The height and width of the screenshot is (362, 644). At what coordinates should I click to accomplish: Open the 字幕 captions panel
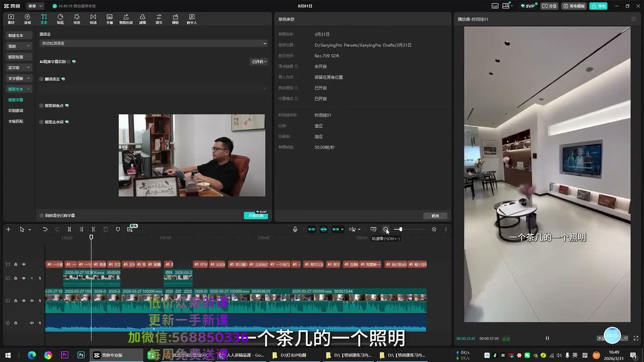pos(110,19)
